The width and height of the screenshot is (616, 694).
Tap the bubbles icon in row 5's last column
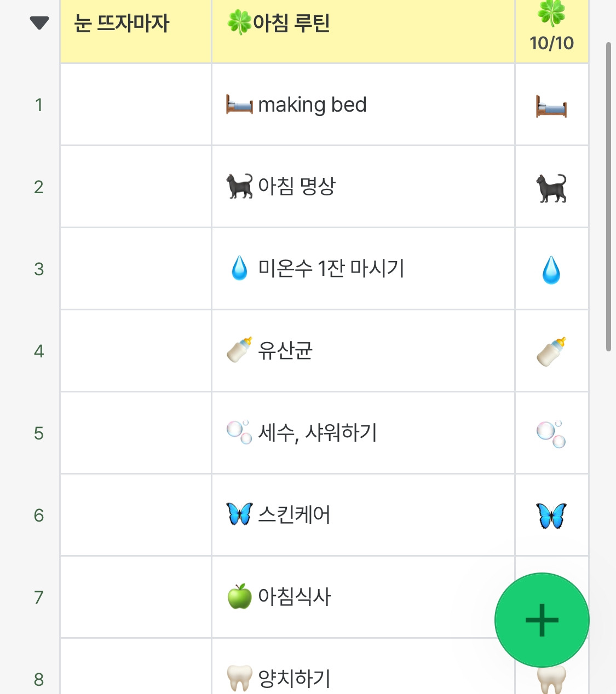(x=551, y=434)
